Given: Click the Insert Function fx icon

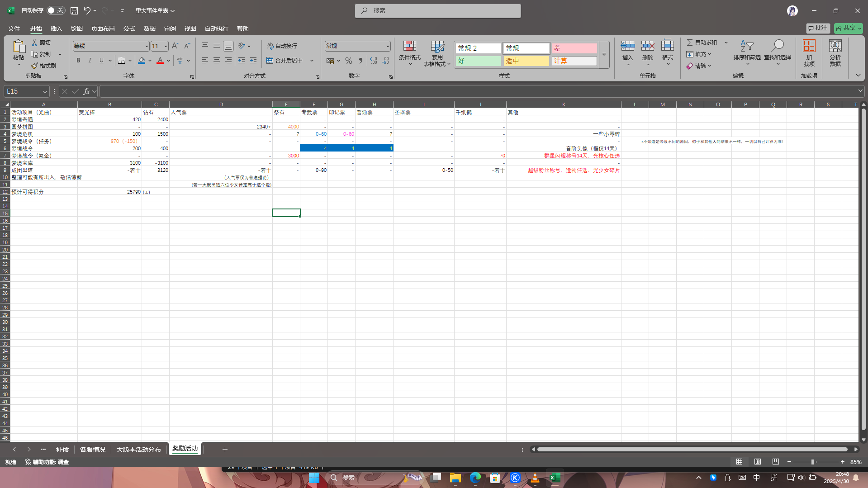Looking at the screenshot, I should coord(86,91).
